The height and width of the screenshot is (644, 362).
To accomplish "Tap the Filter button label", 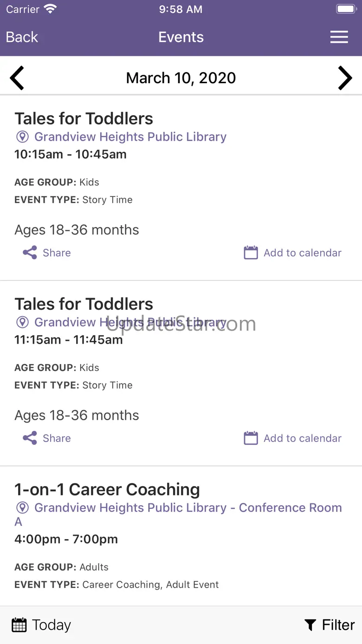I will coord(338,625).
